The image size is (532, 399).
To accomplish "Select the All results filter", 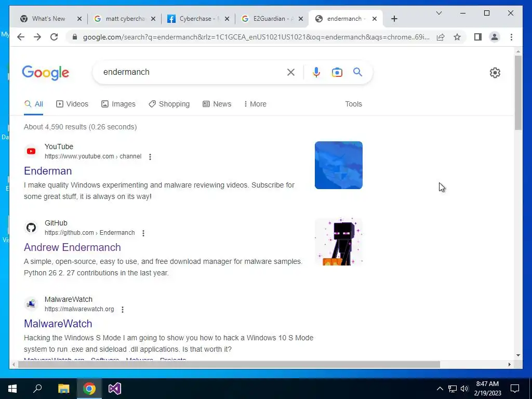I will click(x=34, y=104).
